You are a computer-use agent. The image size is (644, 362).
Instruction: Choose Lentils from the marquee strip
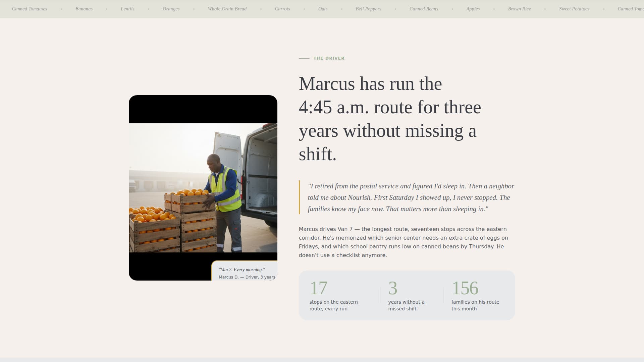click(128, 9)
